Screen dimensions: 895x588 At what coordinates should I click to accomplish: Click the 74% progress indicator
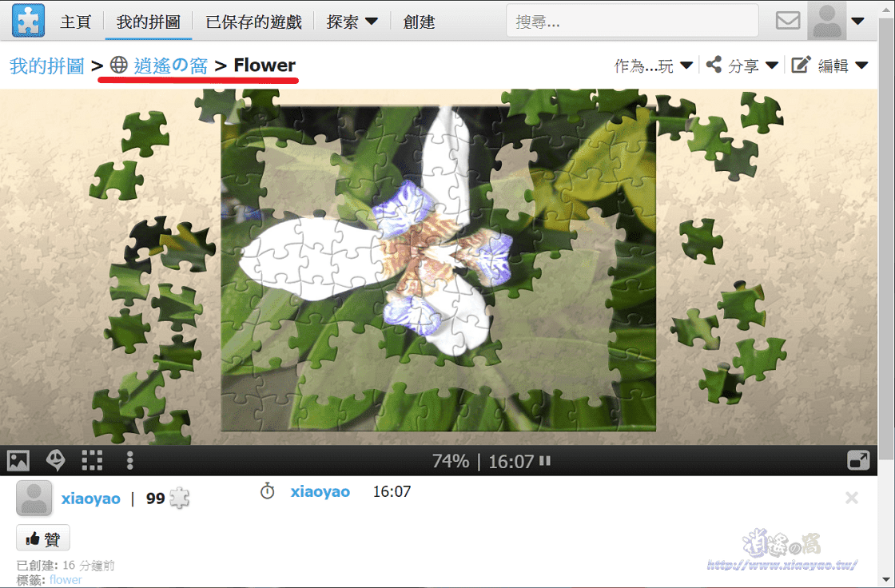pos(451,461)
